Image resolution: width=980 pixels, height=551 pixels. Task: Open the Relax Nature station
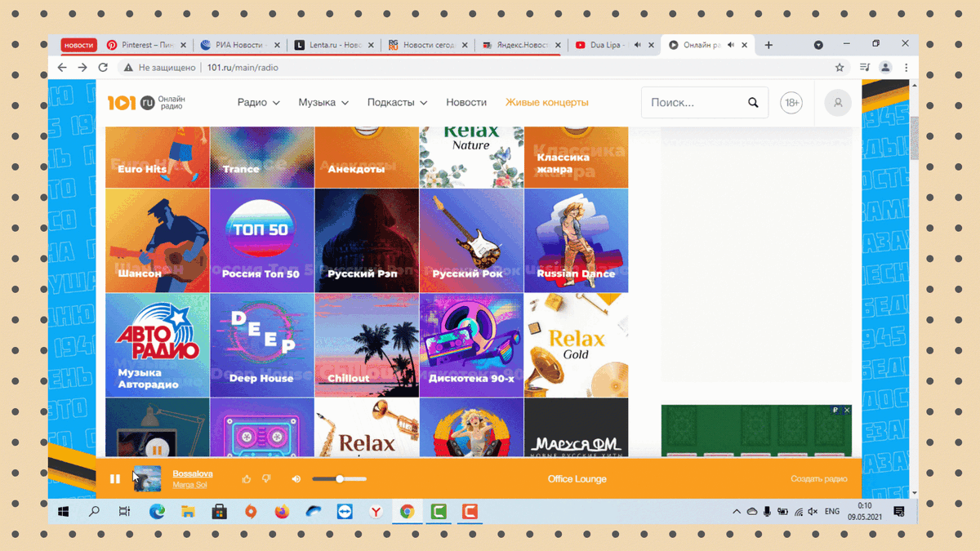pyautogui.click(x=471, y=158)
